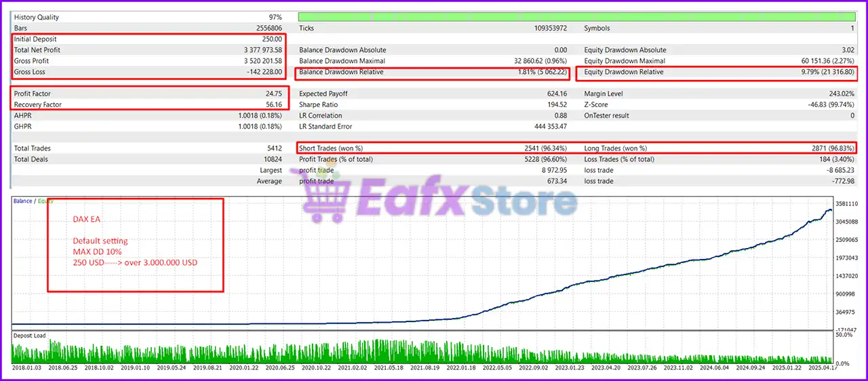Viewport: 868px width, 381px height.
Task: Select the Total Trades value 5412
Action: point(273,148)
